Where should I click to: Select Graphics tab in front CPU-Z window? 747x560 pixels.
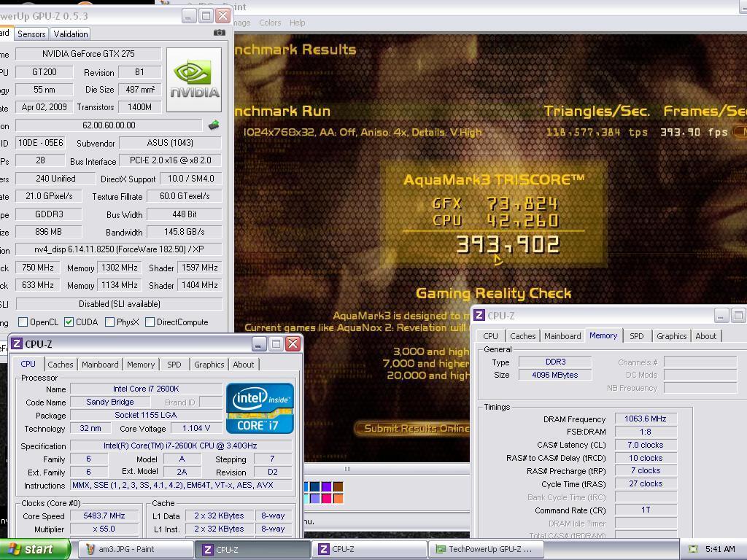[209, 365]
